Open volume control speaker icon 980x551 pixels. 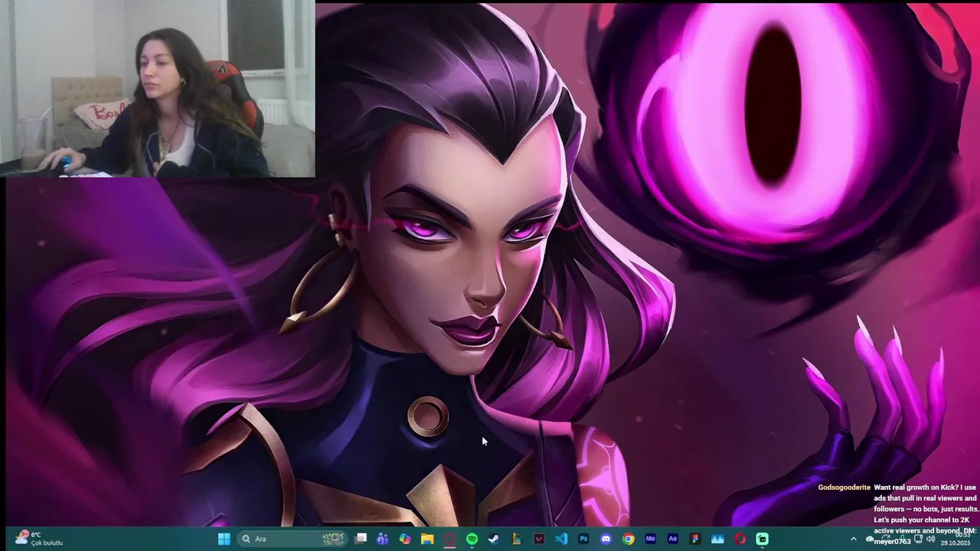(x=930, y=539)
